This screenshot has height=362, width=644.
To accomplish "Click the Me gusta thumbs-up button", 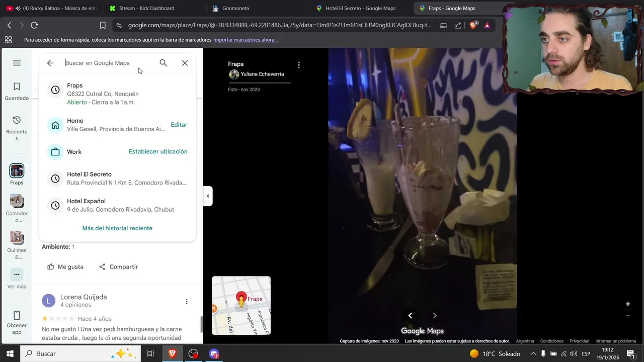I will point(65,267).
